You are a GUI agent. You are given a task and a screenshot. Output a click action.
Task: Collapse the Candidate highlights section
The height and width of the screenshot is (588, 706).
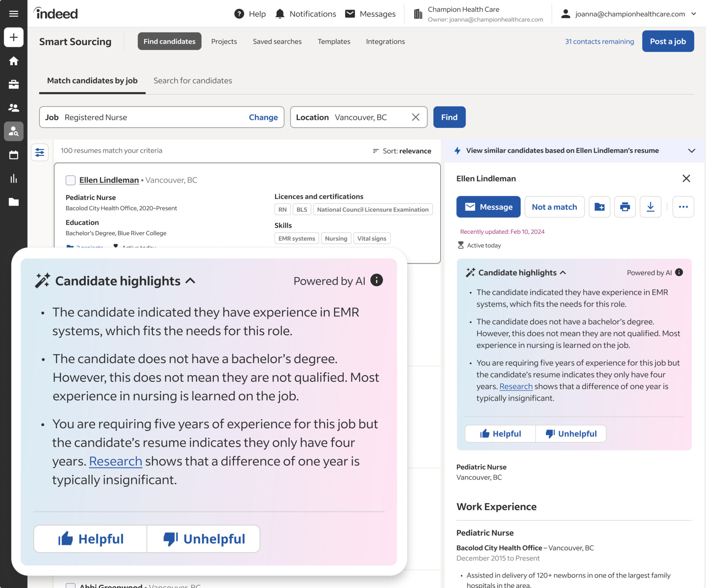tap(190, 280)
